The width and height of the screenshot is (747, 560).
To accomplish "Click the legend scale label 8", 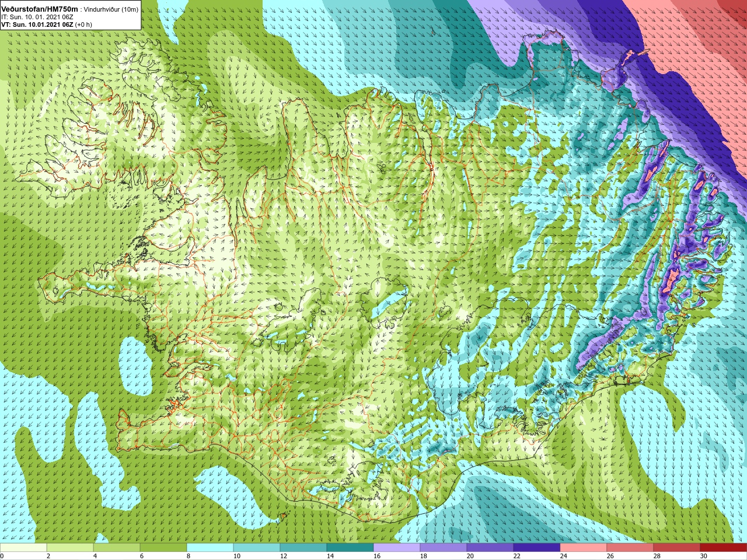I will [x=189, y=556].
